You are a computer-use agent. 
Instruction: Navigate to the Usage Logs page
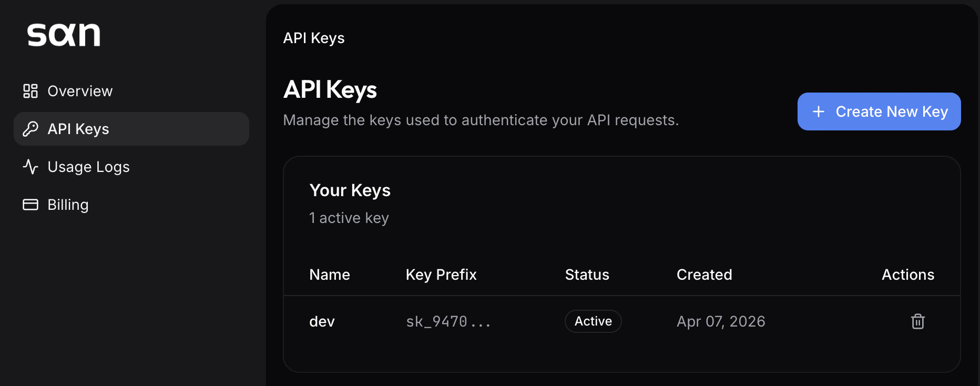(x=88, y=167)
